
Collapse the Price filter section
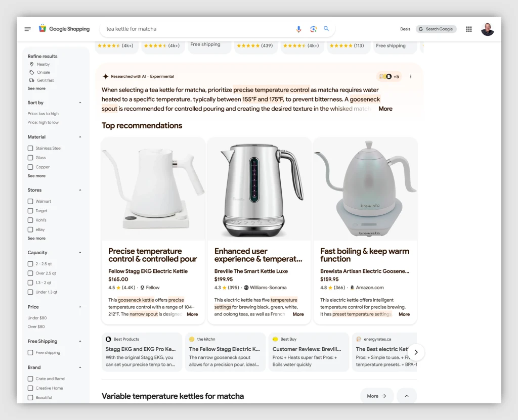click(80, 307)
